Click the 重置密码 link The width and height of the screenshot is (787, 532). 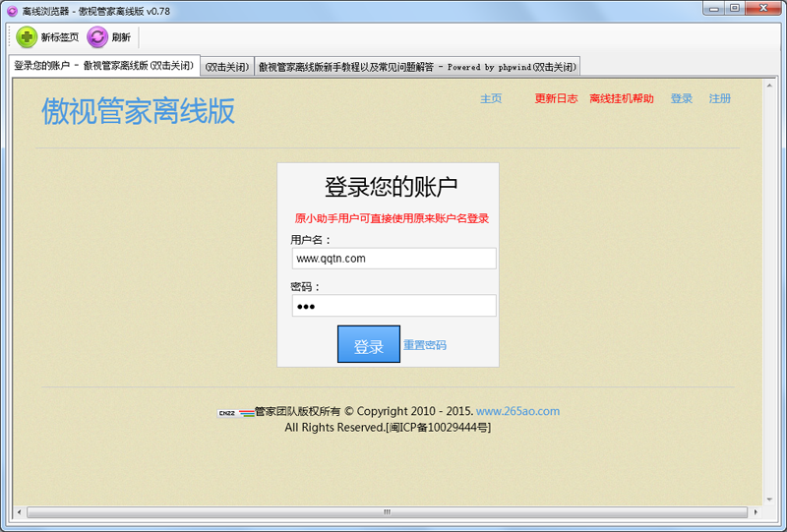click(x=425, y=345)
